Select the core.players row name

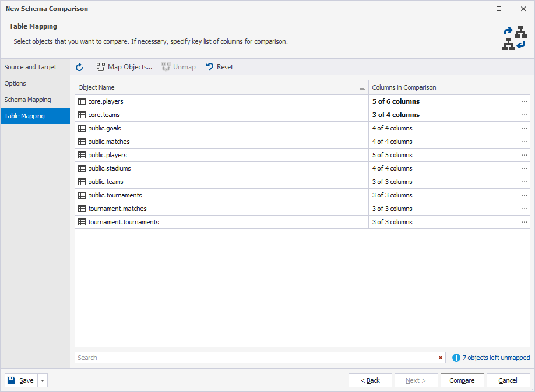[x=105, y=101]
